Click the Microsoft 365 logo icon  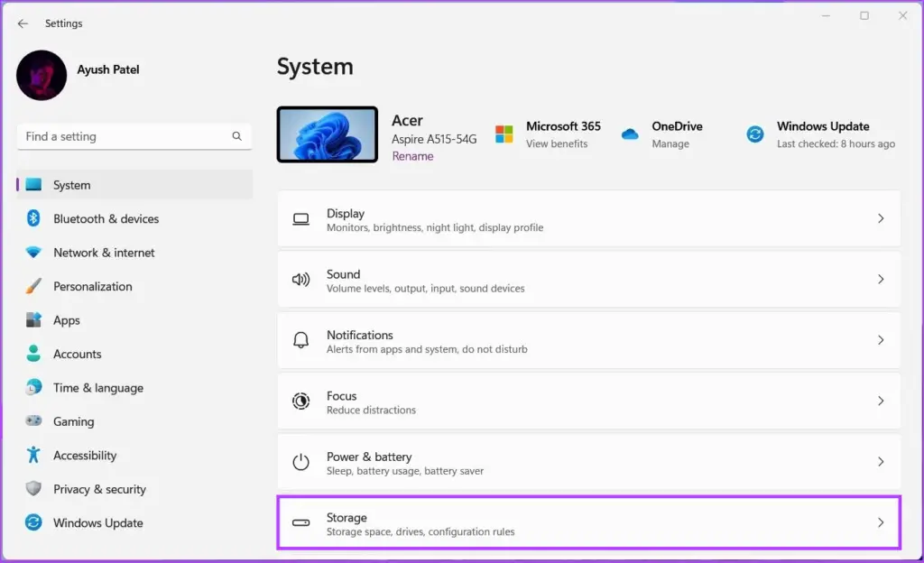click(x=504, y=134)
